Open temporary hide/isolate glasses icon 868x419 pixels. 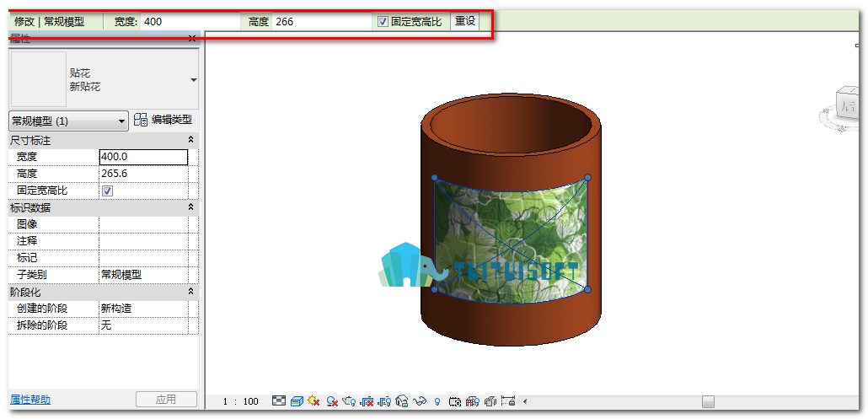point(421,401)
